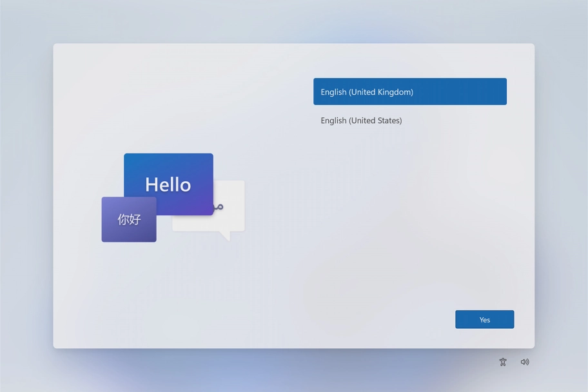Show ease of access menu

[503, 362]
